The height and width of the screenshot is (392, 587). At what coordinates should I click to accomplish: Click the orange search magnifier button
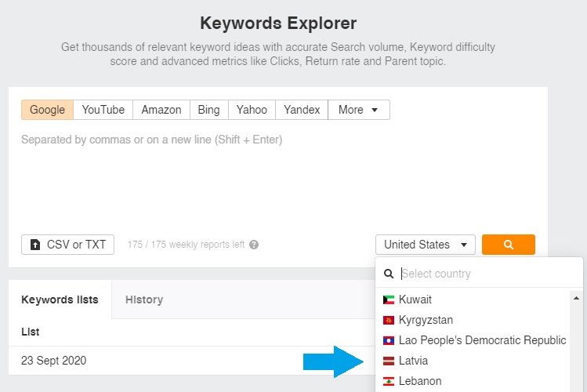(508, 245)
